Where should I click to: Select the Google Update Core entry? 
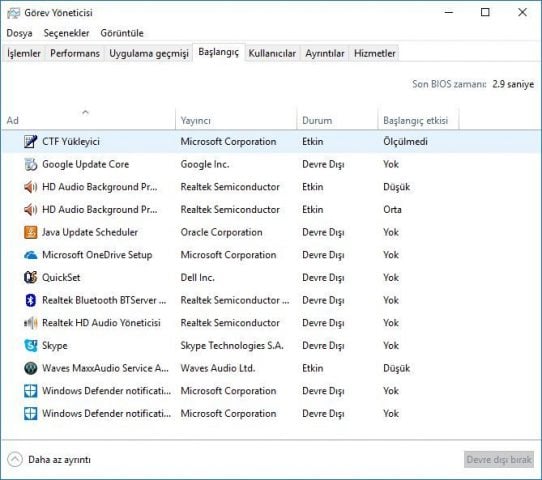click(85, 164)
